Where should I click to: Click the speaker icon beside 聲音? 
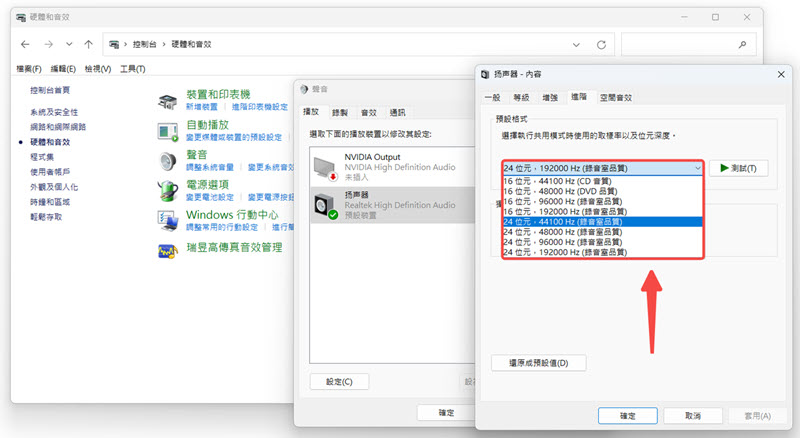click(x=167, y=162)
